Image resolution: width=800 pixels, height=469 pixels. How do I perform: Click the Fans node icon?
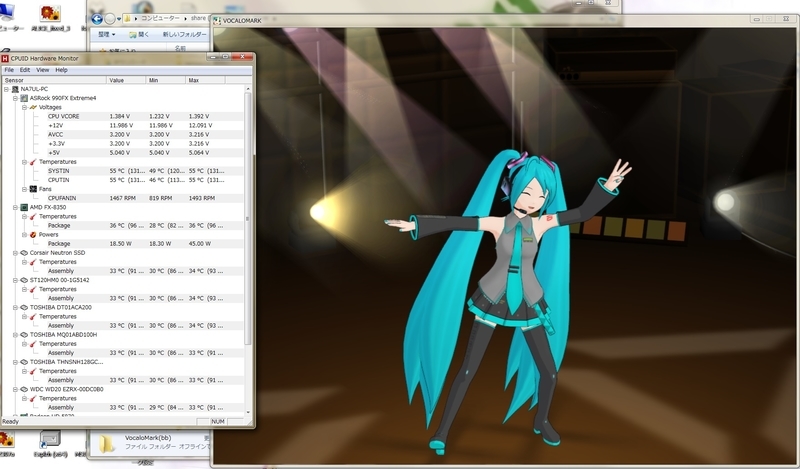click(x=33, y=189)
